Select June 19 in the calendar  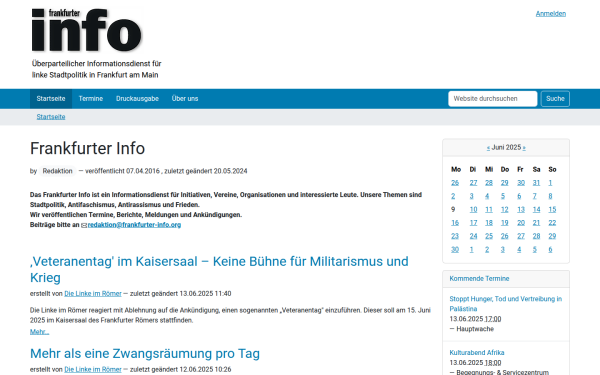pos(505,223)
